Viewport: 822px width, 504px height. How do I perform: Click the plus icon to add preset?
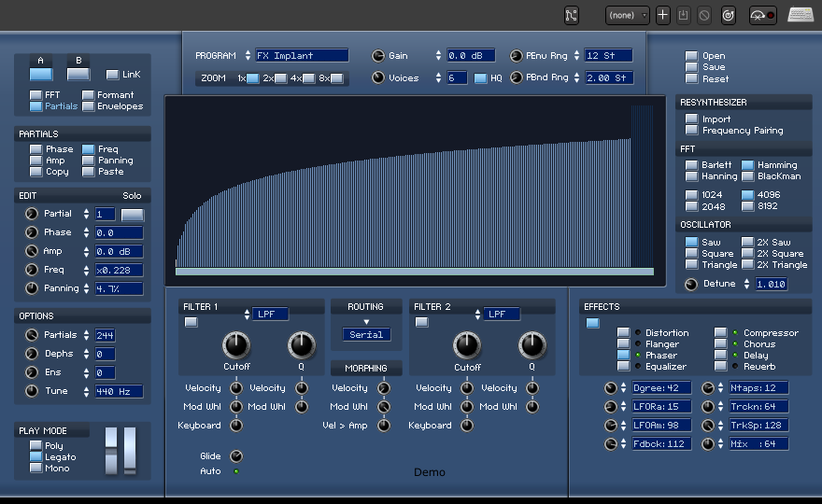663,15
